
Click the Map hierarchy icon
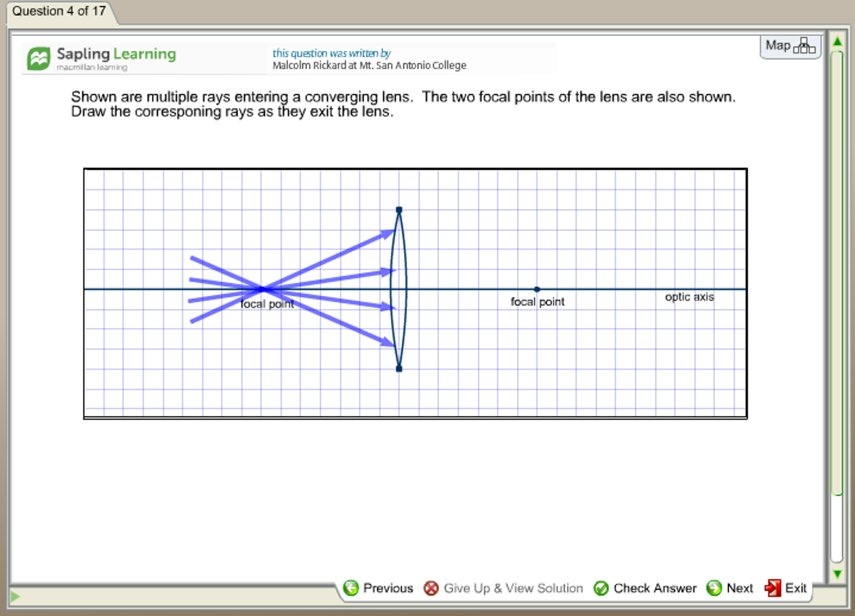click(804, 46)
